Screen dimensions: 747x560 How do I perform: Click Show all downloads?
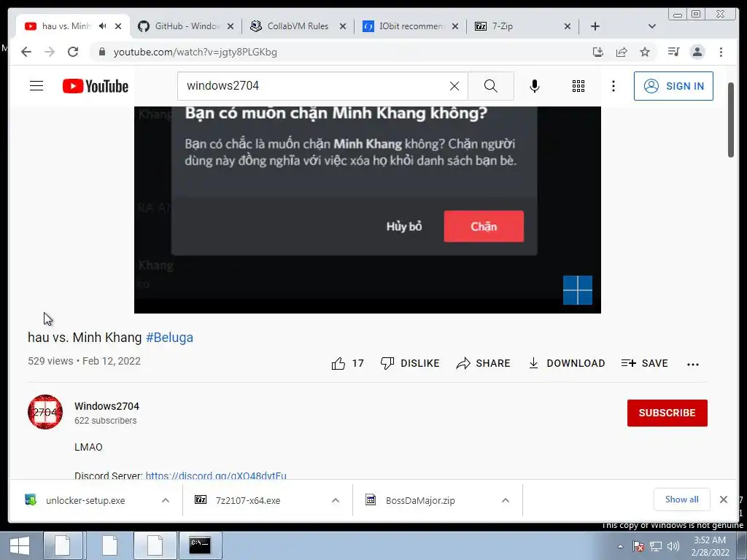(682, 499)
